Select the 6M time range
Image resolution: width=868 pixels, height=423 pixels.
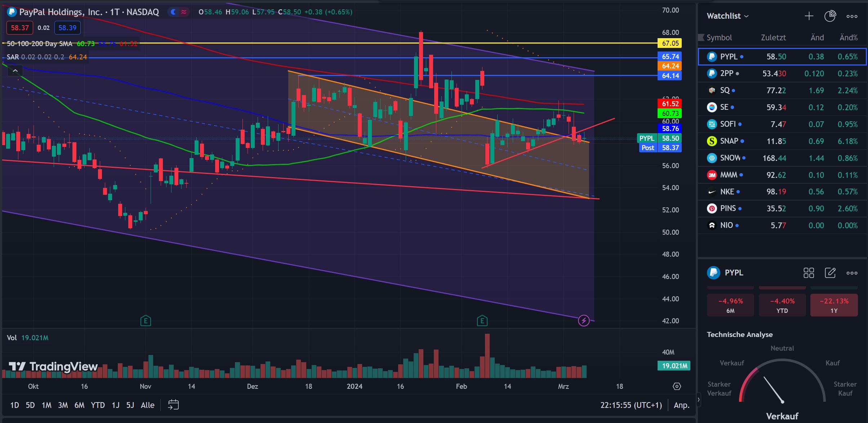(x=79, y=405)
